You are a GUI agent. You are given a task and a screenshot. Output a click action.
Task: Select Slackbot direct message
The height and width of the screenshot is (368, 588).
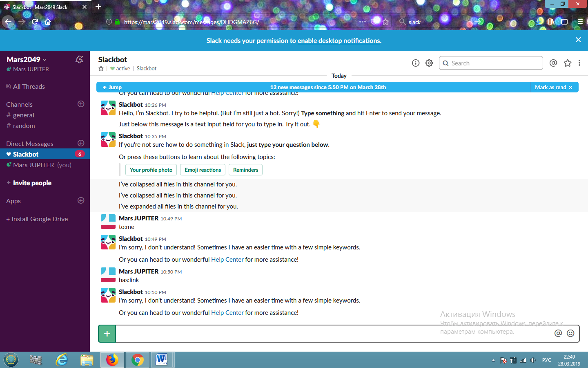45,154
